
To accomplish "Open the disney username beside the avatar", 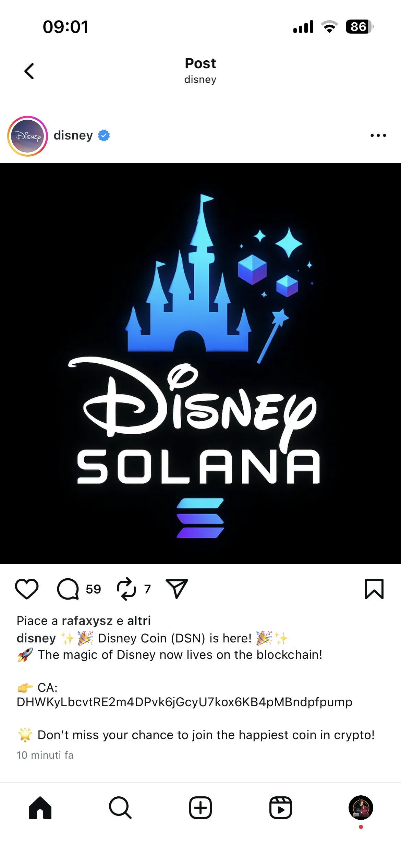I will point(73,135).
